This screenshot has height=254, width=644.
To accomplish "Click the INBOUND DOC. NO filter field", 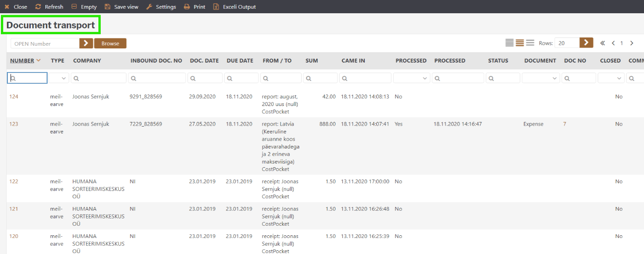I will click(x=157, y=78).
